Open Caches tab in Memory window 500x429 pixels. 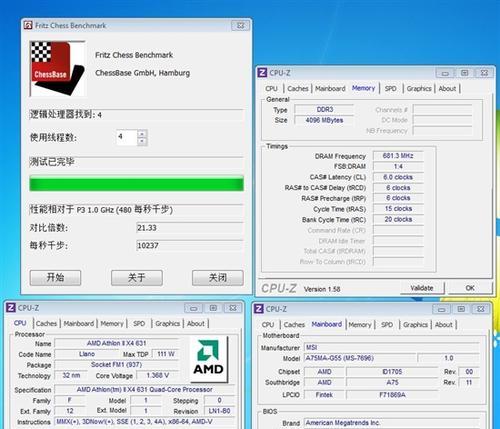tap(298, 89)
